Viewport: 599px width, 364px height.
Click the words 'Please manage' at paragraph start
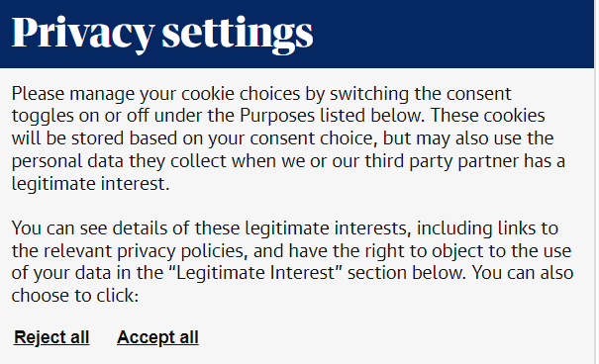[x=73, y=94]
